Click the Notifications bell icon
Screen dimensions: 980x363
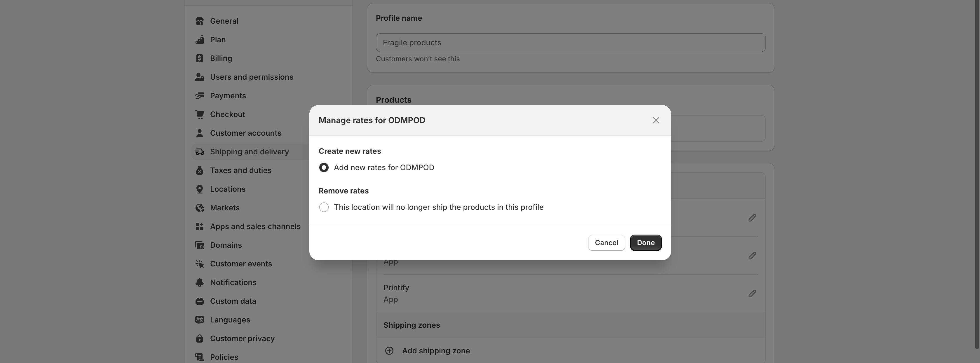[x=199, y=282]
